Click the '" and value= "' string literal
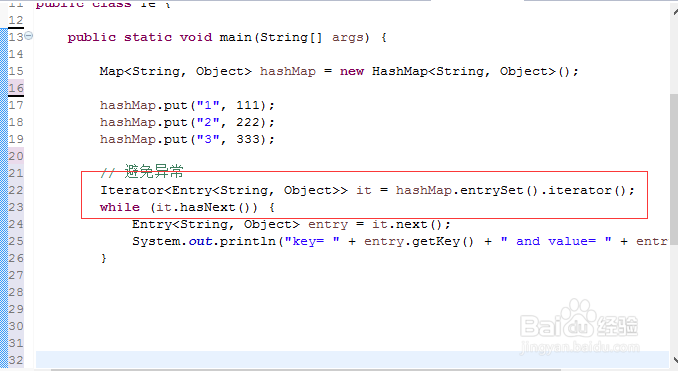This screenshot has width=678, height=371. pyautogui.click(x=556, y=241)
